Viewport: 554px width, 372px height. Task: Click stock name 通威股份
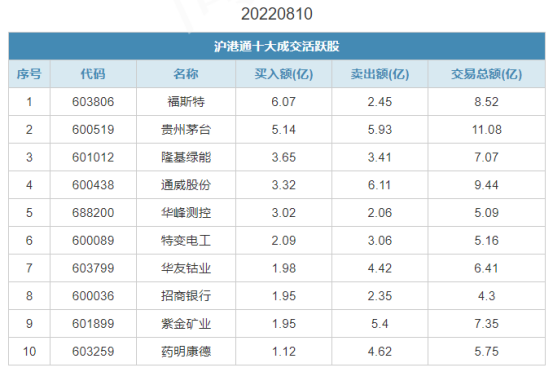pyautogui.click(x=186, y=185)
